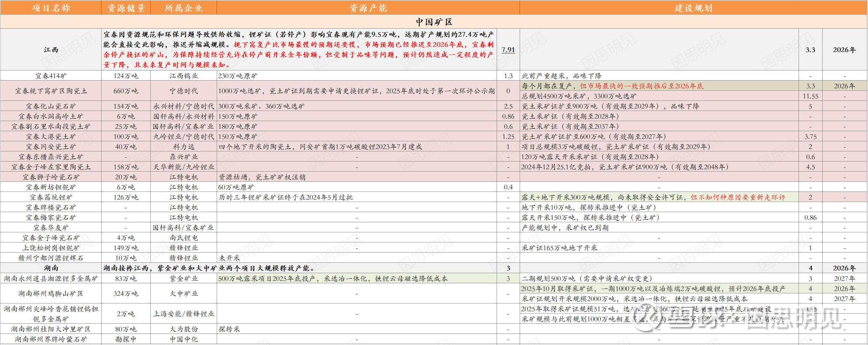Viewport: 868px width, 345px height.
Task: Click the "鼎兴矿业" company cell
Action: point(184,157)
